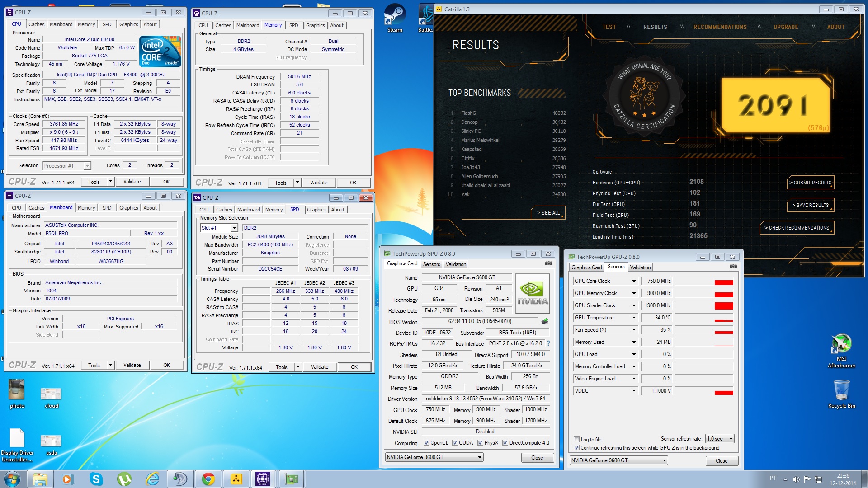Screen dimensions: 868x488
Task: Click Close in GPU-Z Sensors window
Action: (x=722, y=461)
